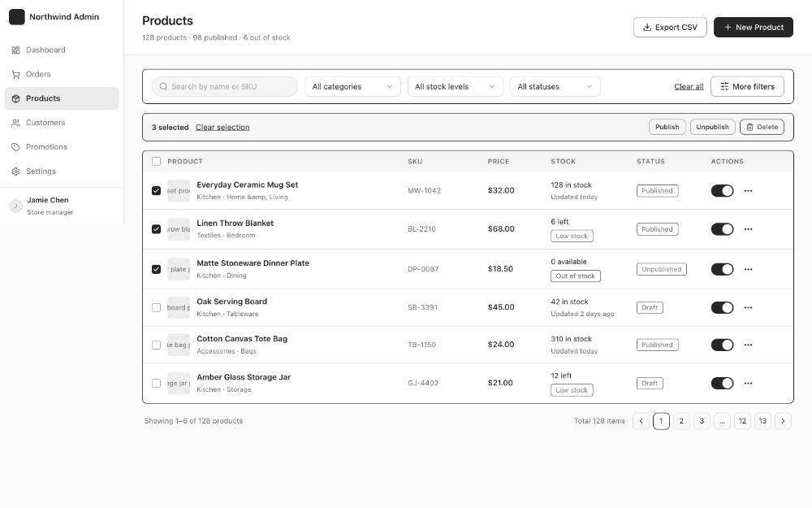
Task: Click the Draft badge for Oak Serving Board
Action: click(650, 307)
